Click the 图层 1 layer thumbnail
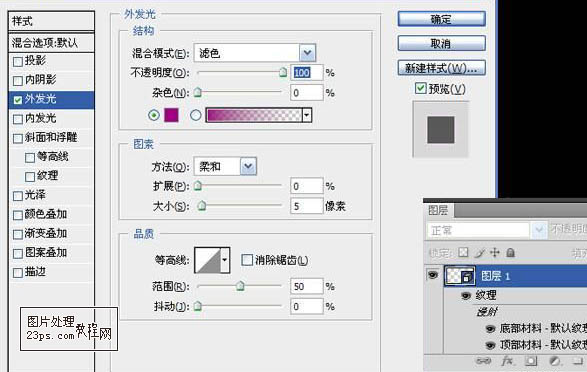 click(x=460, y=276)
